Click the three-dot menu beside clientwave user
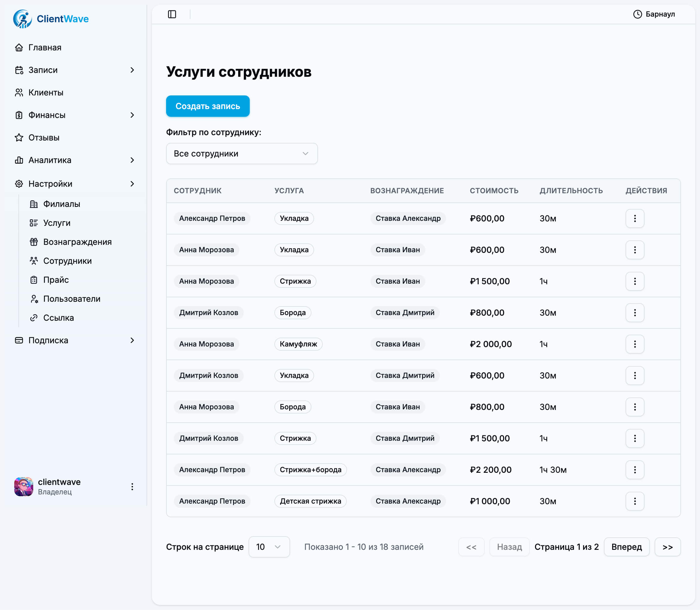This screenshot has height=610, width=700. (x=132, y=487)
